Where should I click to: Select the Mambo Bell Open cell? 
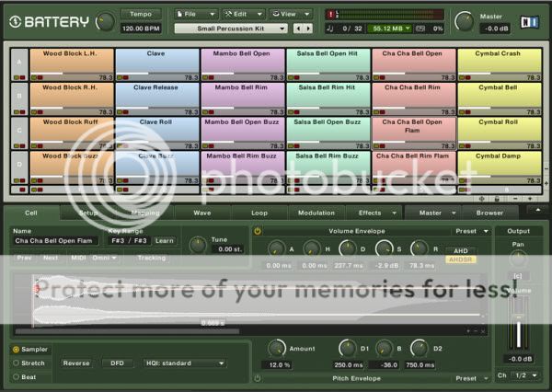[x=243, y=64]
